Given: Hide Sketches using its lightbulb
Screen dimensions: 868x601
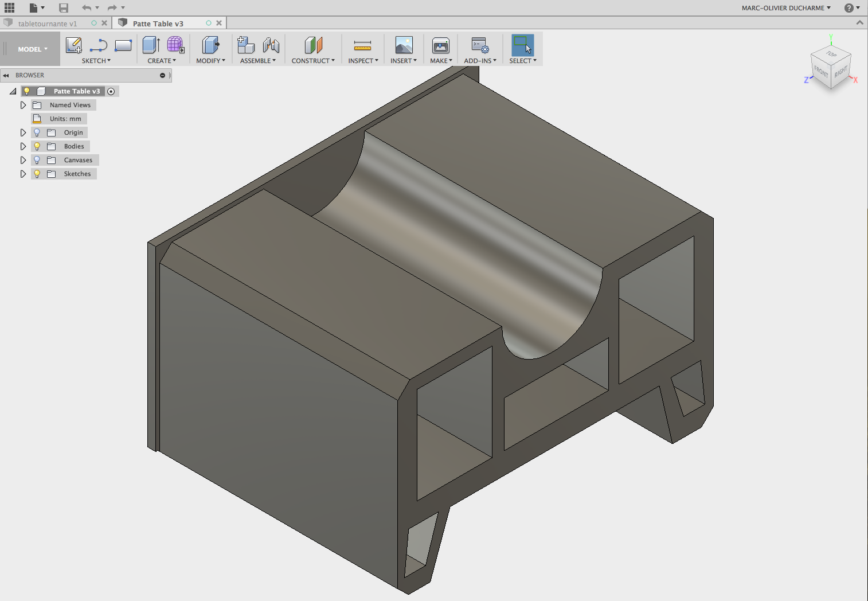Looking at the screenshot, I should click(37, 174).
